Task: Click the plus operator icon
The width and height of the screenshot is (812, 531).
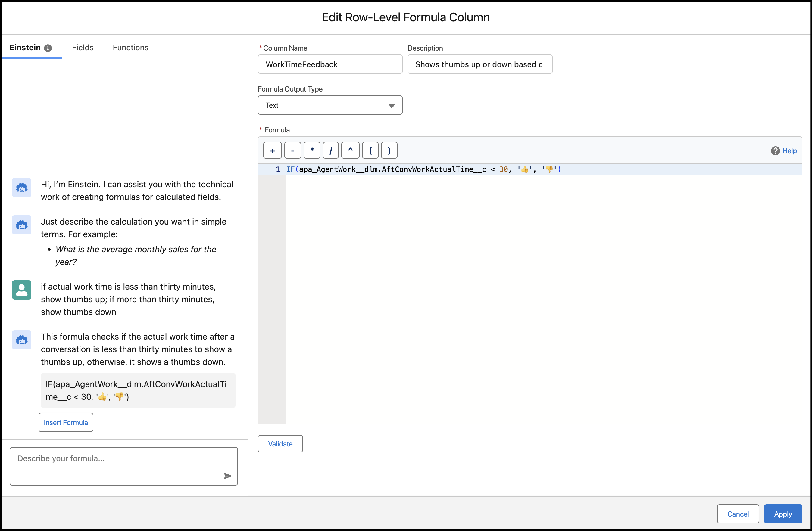Action: [272, 150]
